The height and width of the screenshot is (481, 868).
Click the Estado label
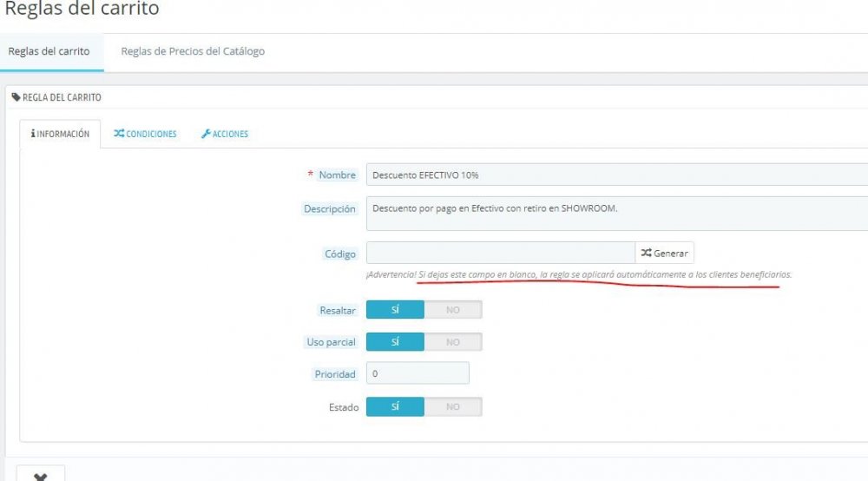[x=344, y=407]
